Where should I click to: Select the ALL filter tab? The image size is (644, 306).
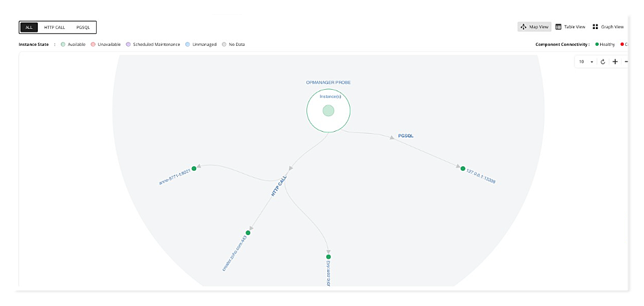29,28
